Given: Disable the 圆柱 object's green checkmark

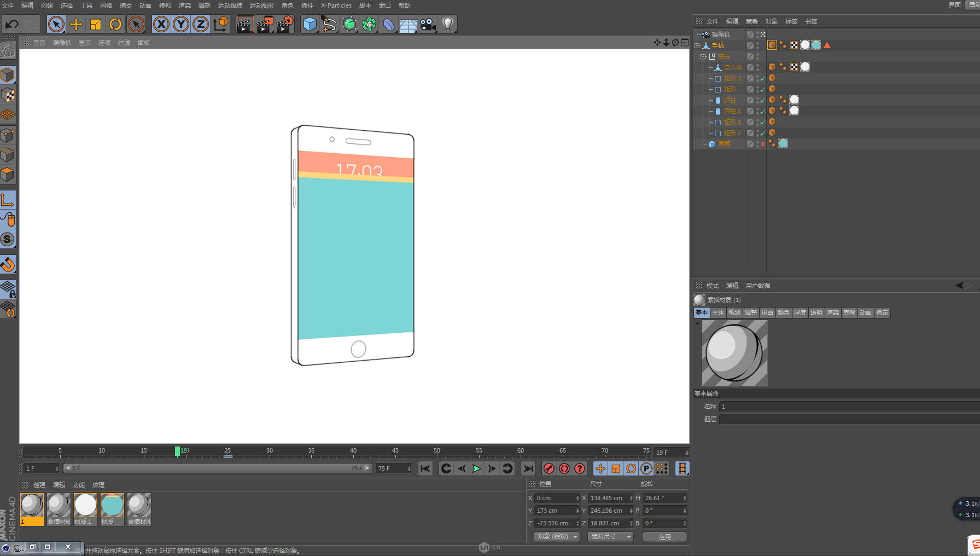Looking at the screenshot, I should [763, 100].
